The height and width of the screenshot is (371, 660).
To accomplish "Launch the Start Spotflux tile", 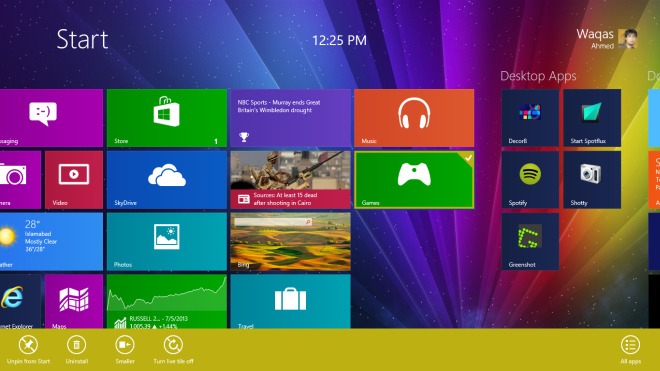I will [x=592, y=118].
